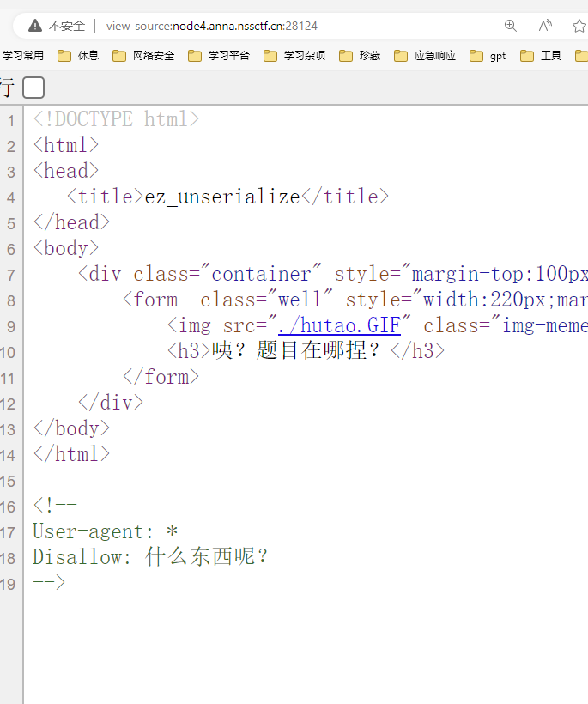
Task: Open the 工具 bookmark folder
Action: click(541, 55)
